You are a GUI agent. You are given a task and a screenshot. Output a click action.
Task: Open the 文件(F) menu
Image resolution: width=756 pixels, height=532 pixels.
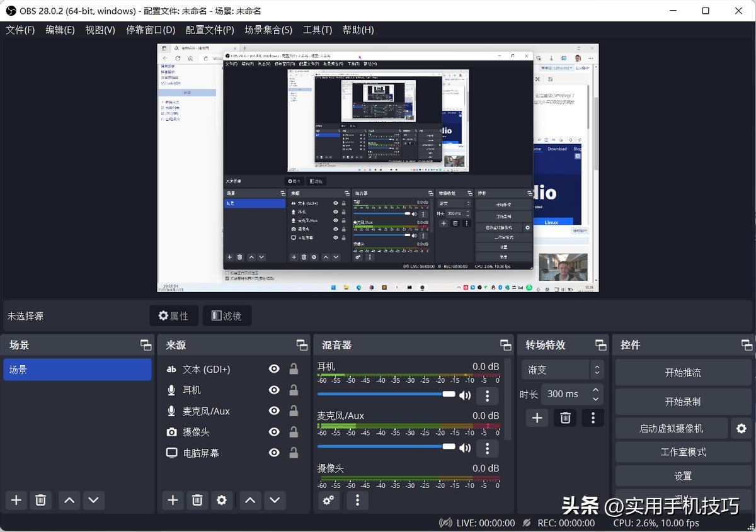(20, 30)
